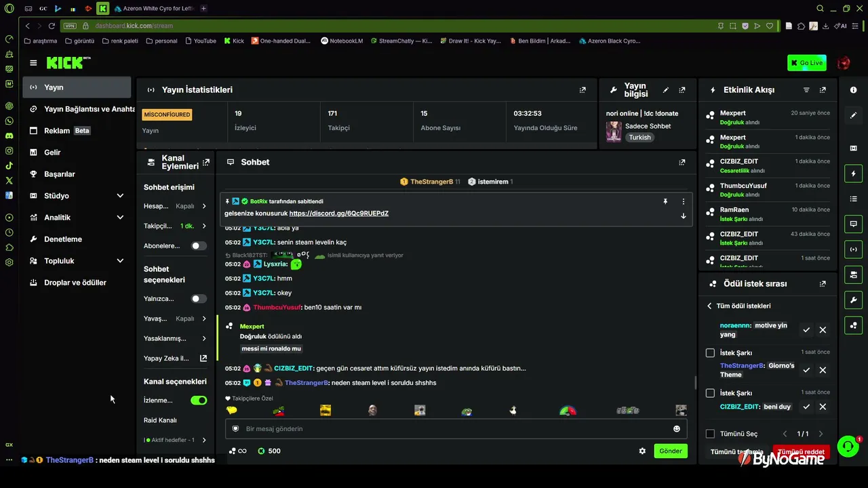Image resolution: width=868 pixels, height=488 pixels.
Task: Open Başarılar in the sidebar
Action: (77, 174)
